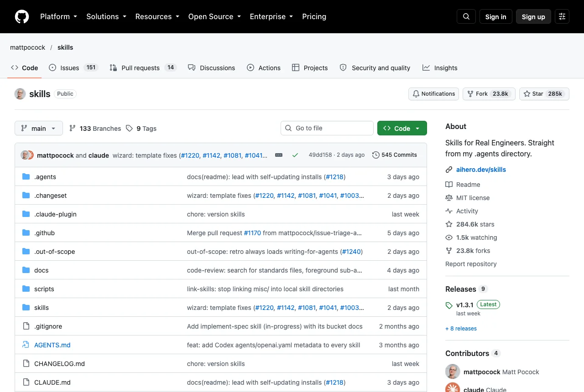Click the Notifications bell button

point(433,94)
